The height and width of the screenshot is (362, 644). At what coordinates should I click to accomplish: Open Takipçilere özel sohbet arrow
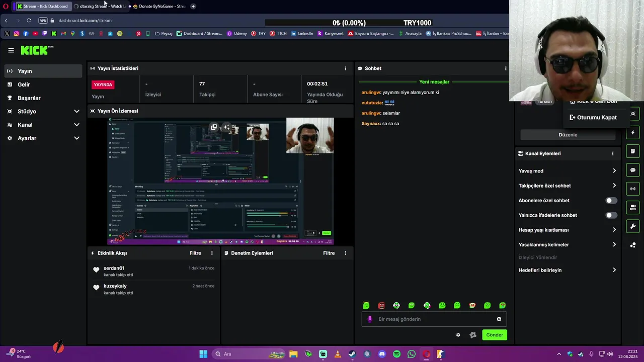[614, 186]
